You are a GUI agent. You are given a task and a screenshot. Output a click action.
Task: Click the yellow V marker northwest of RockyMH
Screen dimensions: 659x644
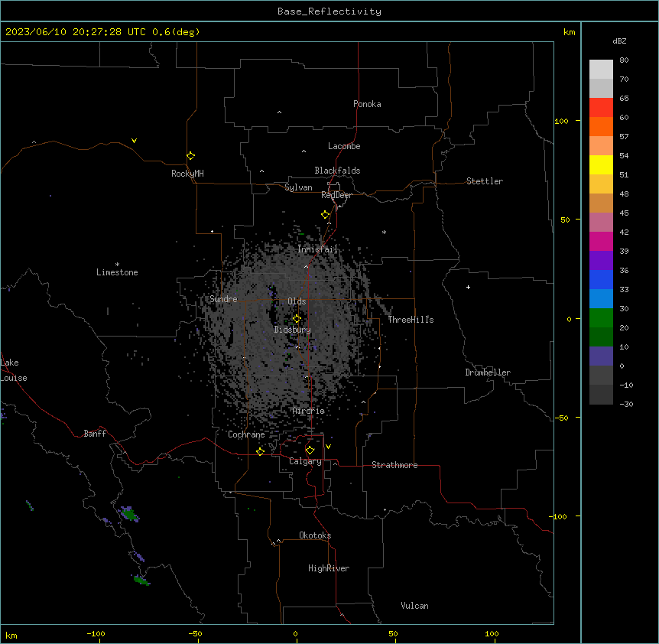point(134,141)
